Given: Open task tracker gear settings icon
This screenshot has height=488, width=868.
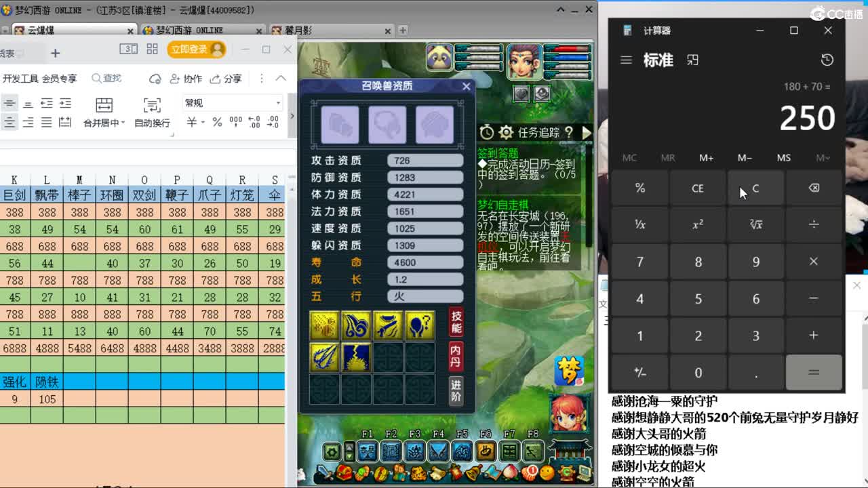Looking at the screenshot, I should pyautogui.click(x=506, y=132).
